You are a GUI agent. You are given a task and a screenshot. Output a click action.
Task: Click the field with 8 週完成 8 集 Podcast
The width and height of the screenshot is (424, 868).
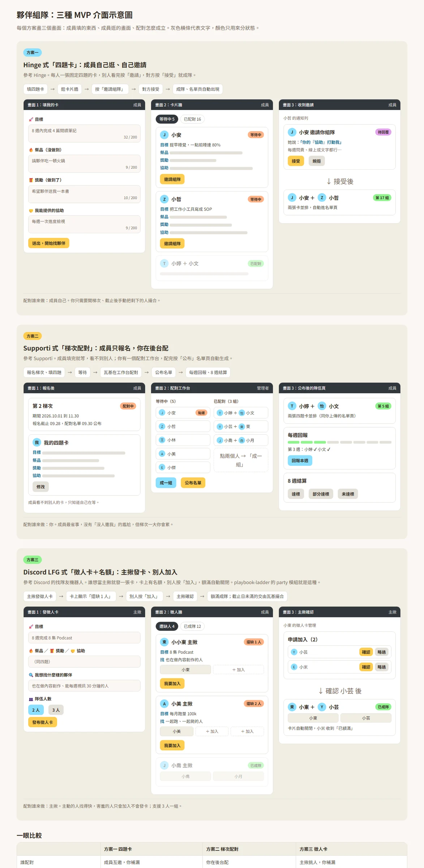tap(84, 638)
